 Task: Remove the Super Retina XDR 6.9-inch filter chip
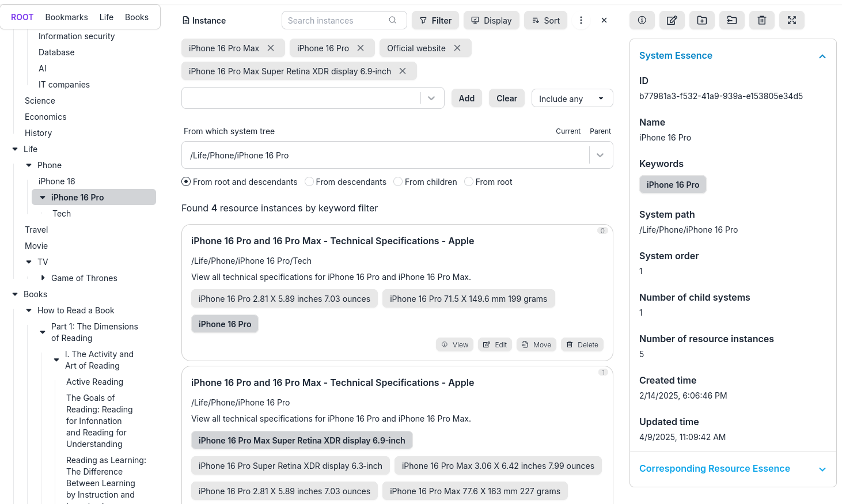point(403,71)
